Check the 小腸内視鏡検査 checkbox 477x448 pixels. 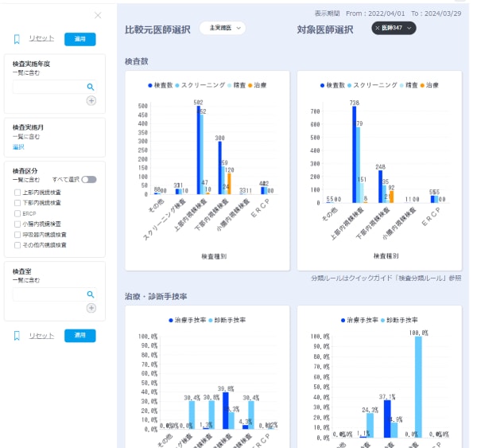pyautogui.click(x=17, y=224)
